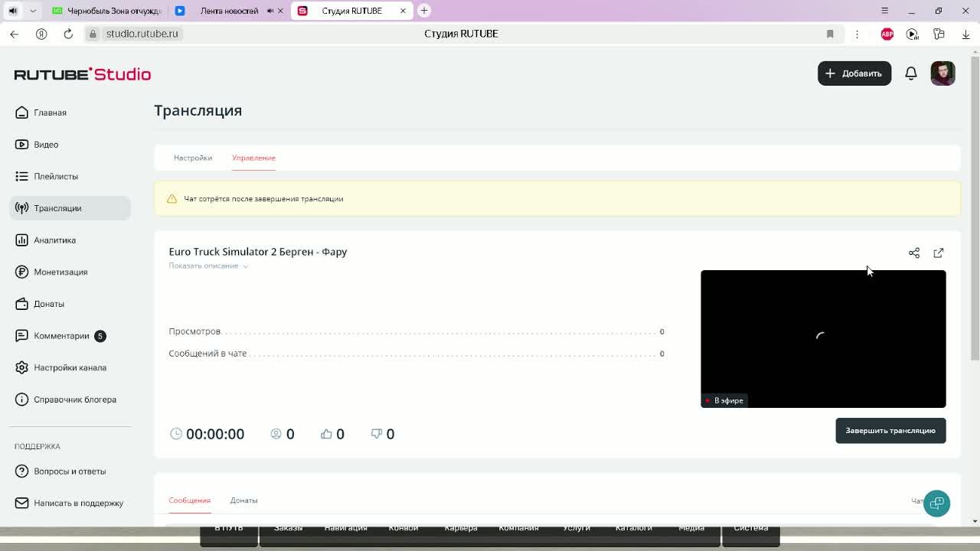This screenshot has height=551, width=980.
Task: Click the Монетизация ruble icon
Action: tap(21, 272)
